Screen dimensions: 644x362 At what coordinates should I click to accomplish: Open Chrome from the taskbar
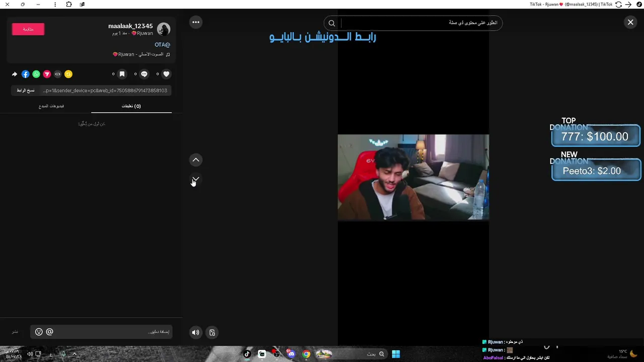coord(306,354)
